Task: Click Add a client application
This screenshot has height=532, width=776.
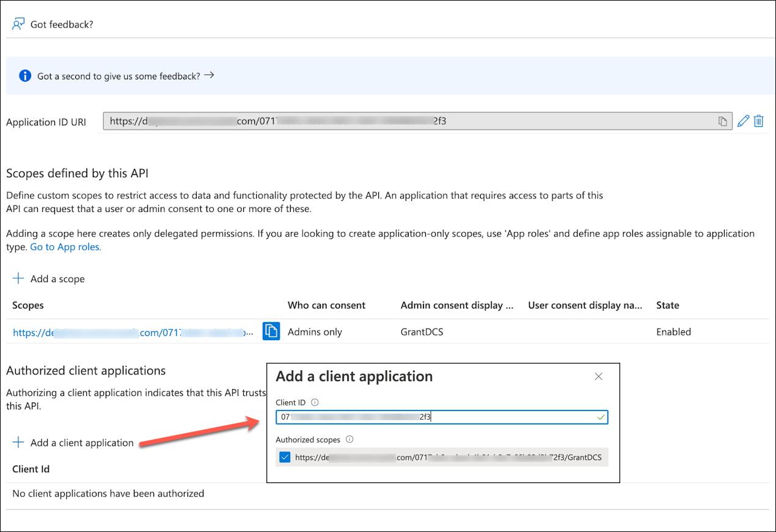Action: point(82,443)
